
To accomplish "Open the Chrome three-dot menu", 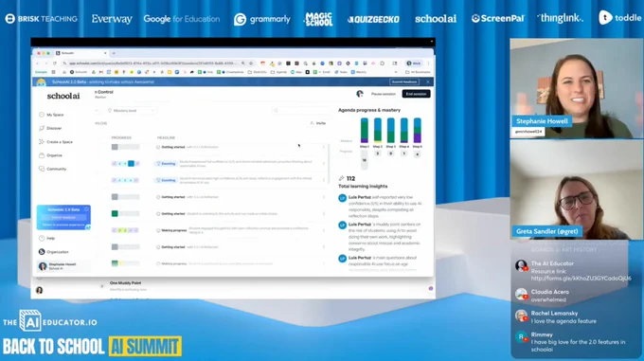I will [428, 63].
